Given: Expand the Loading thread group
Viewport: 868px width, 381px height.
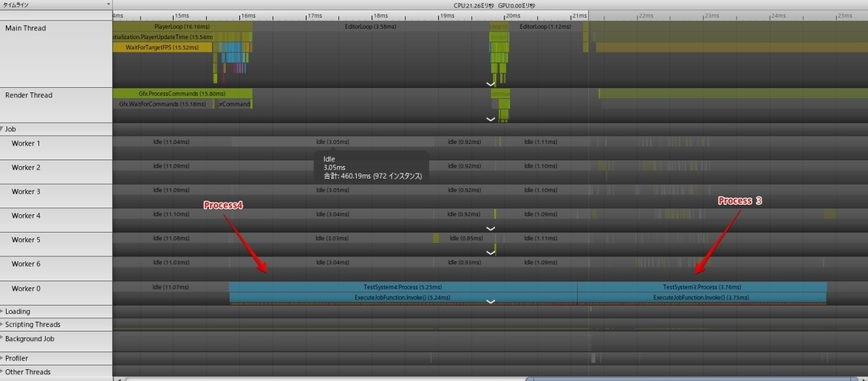Looking at the screenshot, I should coord(3,312).
